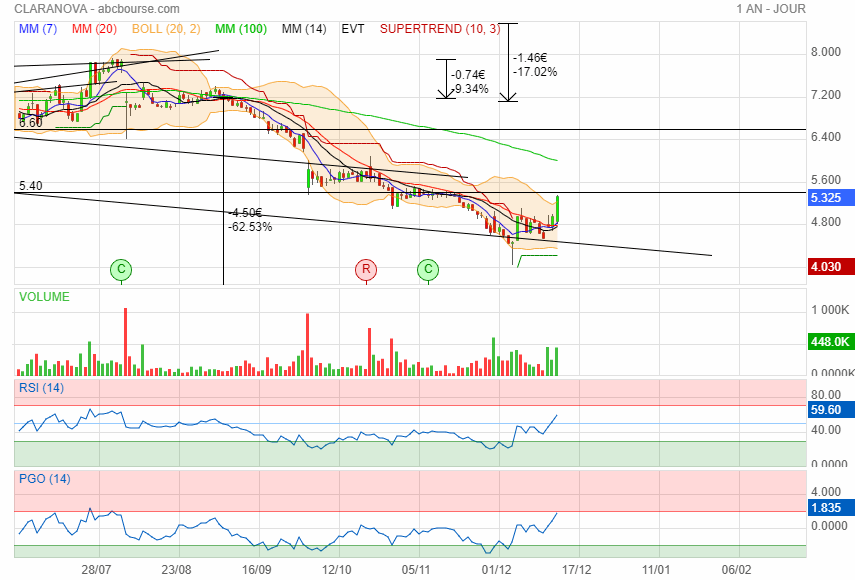Screen dimensions: 855x580
Task: Click the 16/09 date axis label
Action: (256, 570)
